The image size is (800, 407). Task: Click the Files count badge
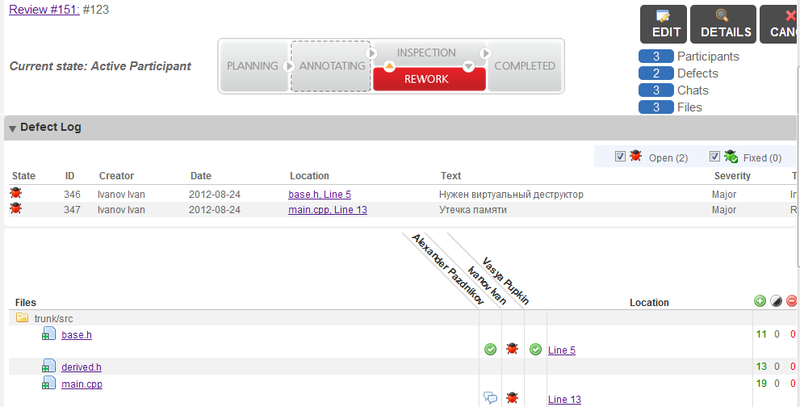(x=656, y=107)
